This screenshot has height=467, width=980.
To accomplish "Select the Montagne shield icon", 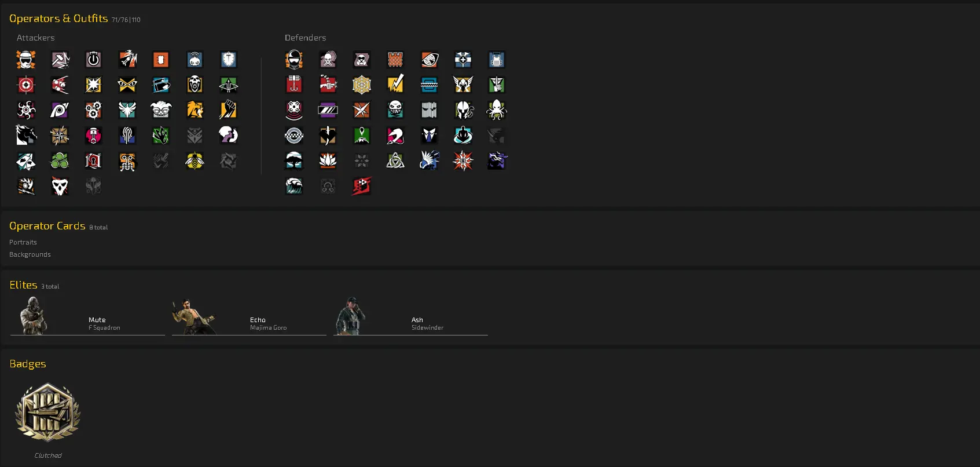I will point(229,59).
